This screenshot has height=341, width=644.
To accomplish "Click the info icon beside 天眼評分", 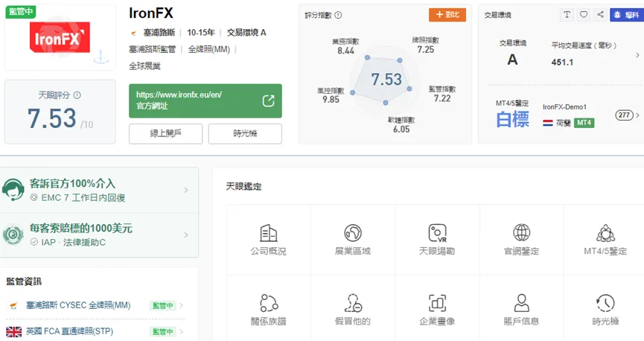I will (x=77, y=95).
